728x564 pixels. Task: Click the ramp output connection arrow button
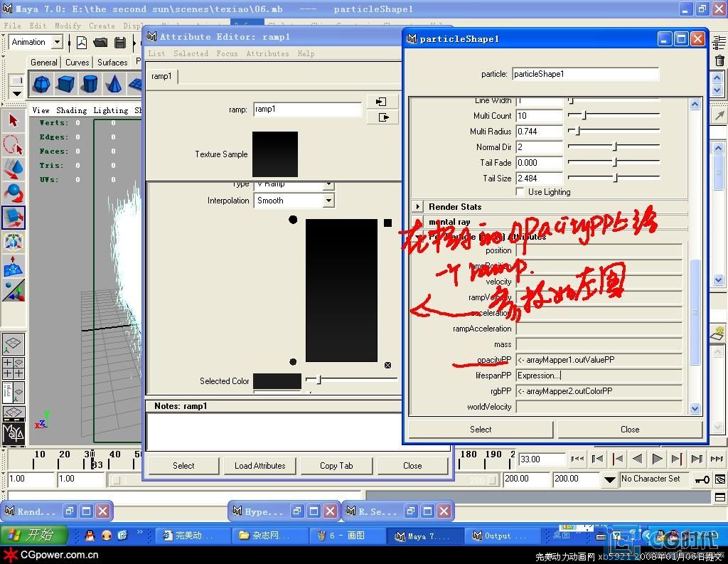(382, 117)
